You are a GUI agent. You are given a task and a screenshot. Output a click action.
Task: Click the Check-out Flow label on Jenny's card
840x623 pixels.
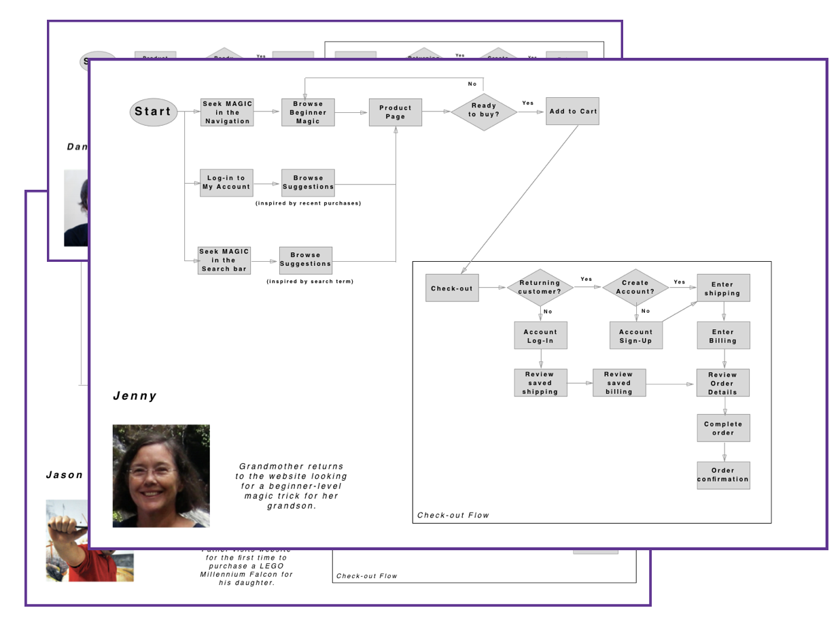453,515
